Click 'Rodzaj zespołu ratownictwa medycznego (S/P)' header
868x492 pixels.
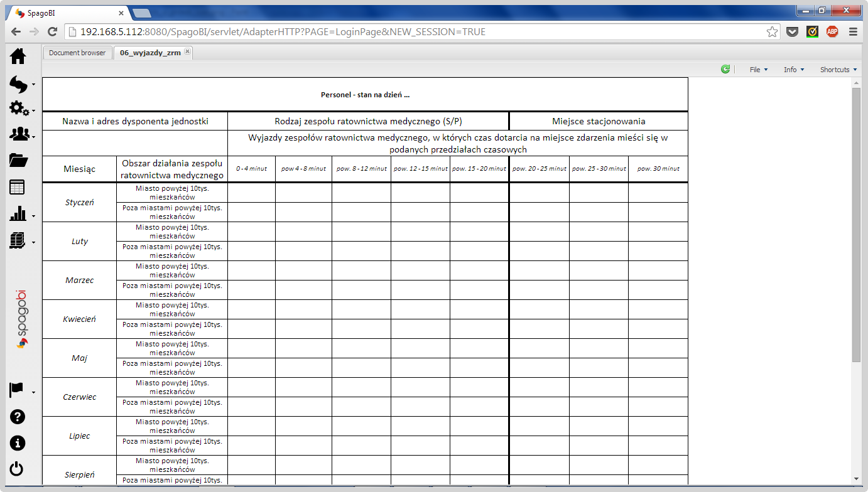[x=368, y=121]
